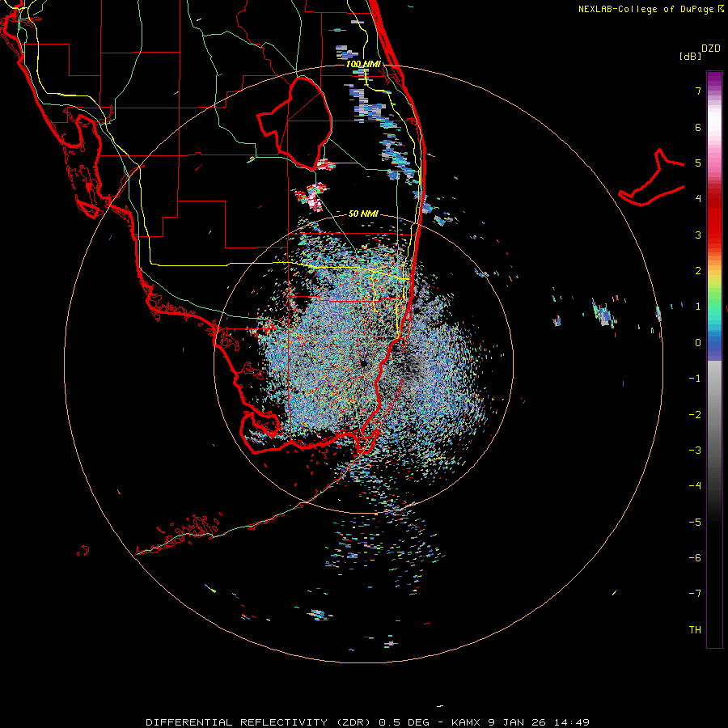The height and width of the screenshot is (728, 728).
Task: Click DIFFERENTIAL REFLECTIVITY (ZDR) in the caption
Action: [259, 722]
